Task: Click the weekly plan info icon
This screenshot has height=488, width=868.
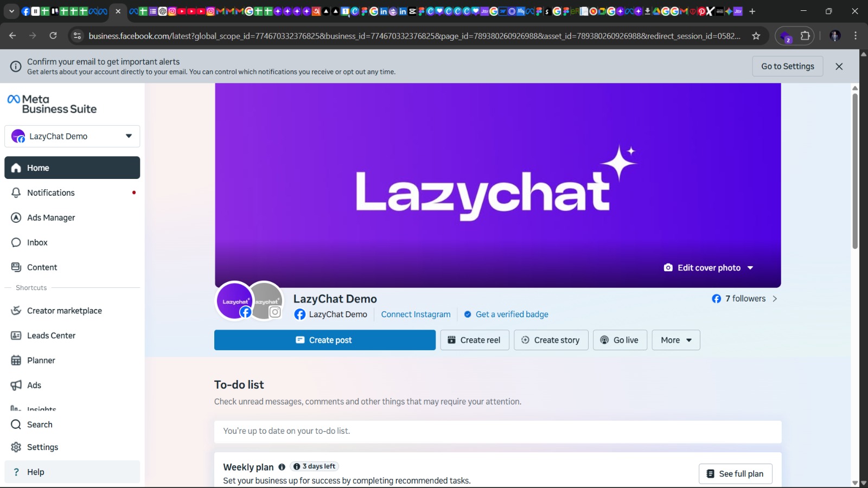Action: [282, 467]
